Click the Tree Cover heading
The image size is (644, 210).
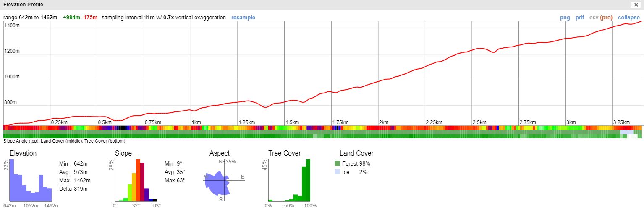(285, 153)
